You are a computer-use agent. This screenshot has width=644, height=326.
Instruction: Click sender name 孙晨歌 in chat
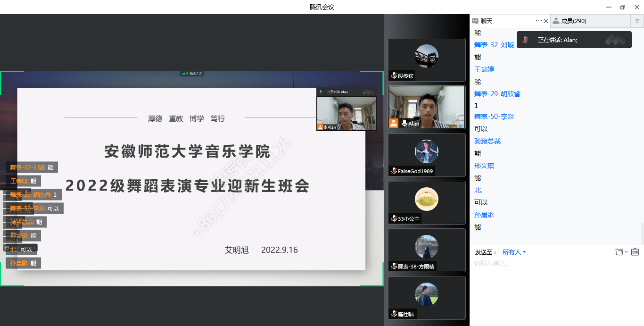click(x=484, y=215)
